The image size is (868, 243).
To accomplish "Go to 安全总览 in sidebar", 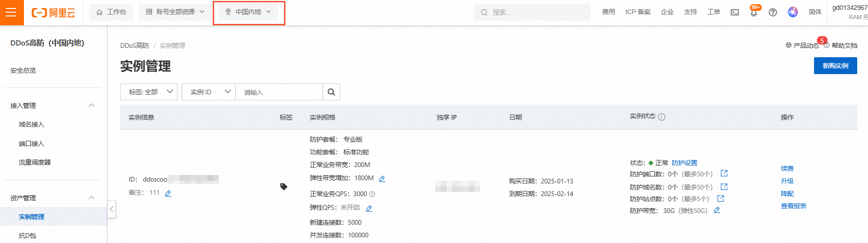I will click(23, 70).
